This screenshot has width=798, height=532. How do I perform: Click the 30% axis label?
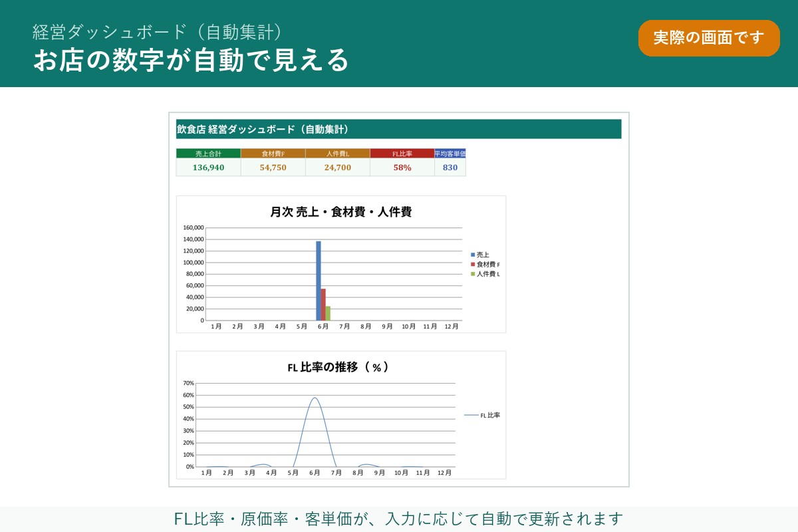point(188,431)
